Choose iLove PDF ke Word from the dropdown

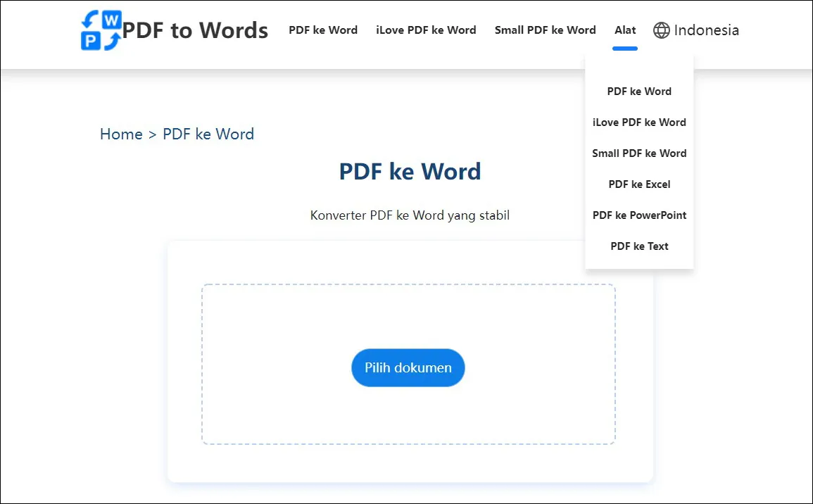[x=639, y=122]
